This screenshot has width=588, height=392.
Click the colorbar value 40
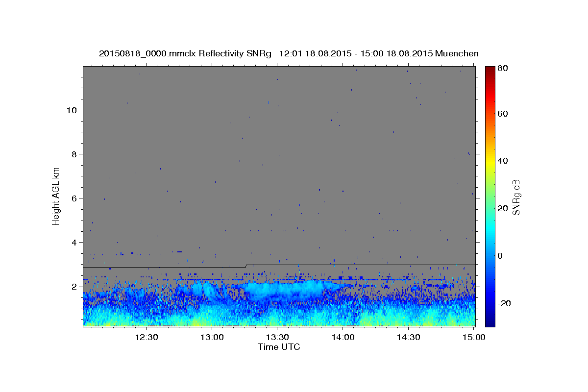tap(504, 161)
